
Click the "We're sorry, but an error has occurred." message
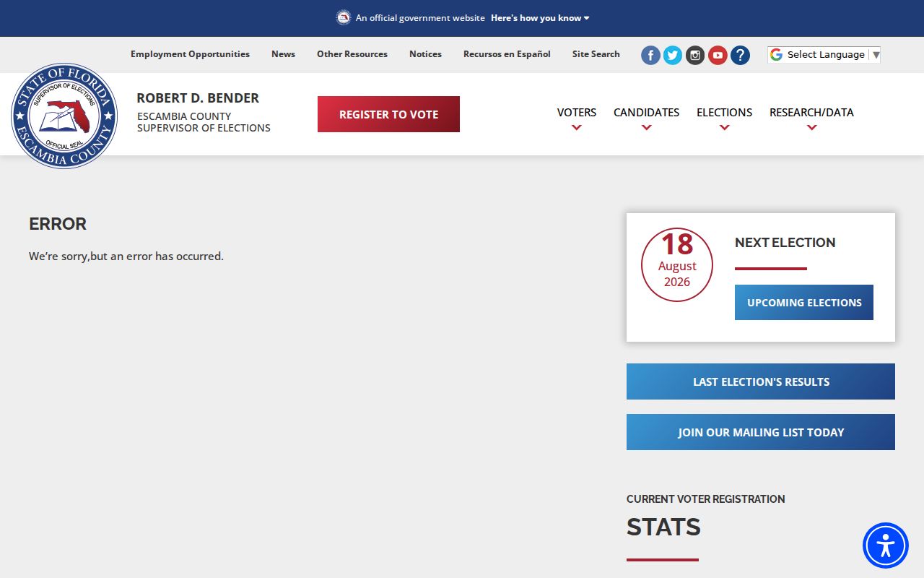coord(126,256)
